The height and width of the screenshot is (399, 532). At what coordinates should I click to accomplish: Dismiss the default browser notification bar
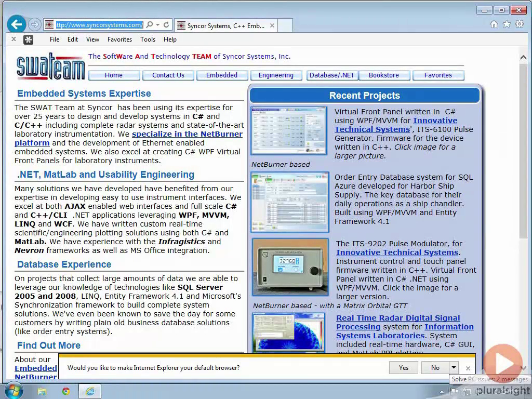pyautogui.click(x=468, y=368)
